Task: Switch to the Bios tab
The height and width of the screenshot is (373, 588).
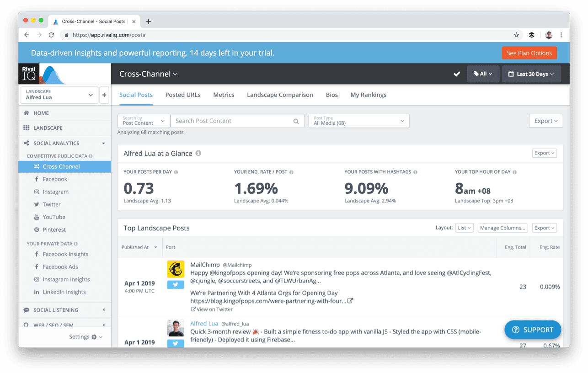Action: tap(332, 95)
